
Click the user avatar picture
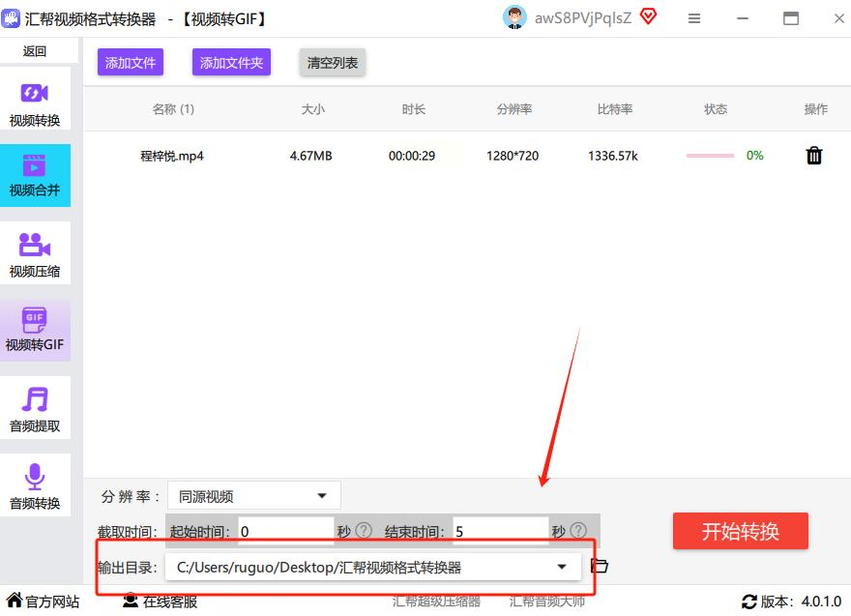point(514,18)
